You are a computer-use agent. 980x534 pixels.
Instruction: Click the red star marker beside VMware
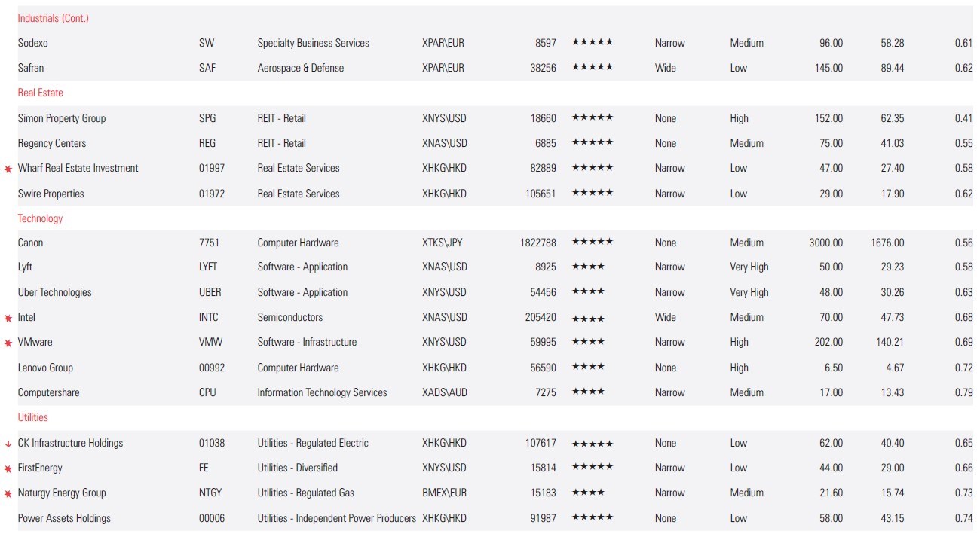[x=8, y=343]
